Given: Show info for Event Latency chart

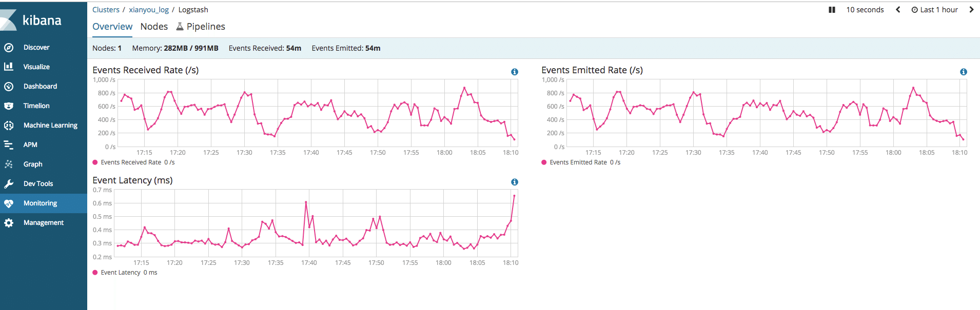Looking at the screenshot, I should click(x=515, y=182).
